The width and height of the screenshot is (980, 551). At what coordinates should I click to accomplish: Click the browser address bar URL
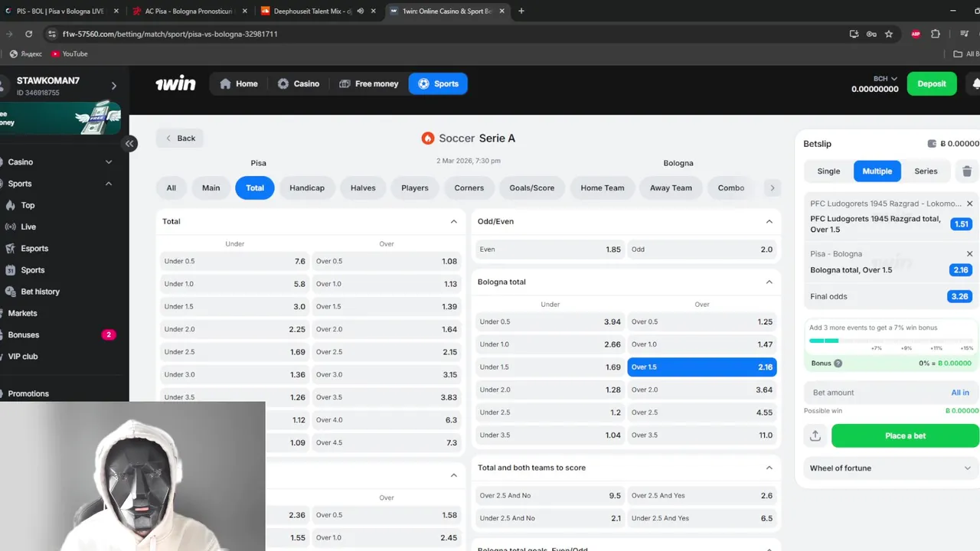[x=170, y=34]
